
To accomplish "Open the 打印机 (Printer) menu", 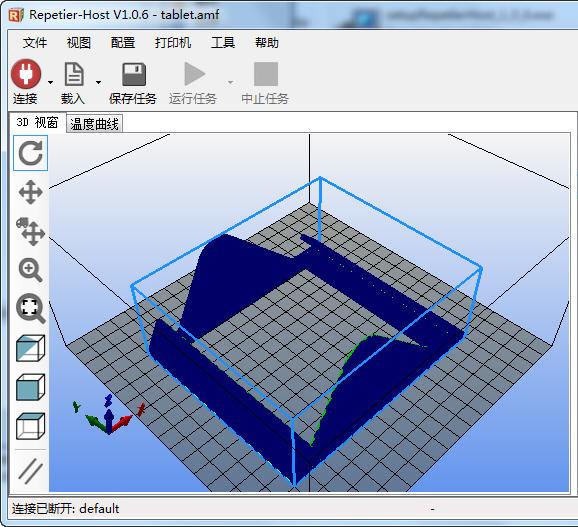I will pyautogui.click(x=173, y=43).
